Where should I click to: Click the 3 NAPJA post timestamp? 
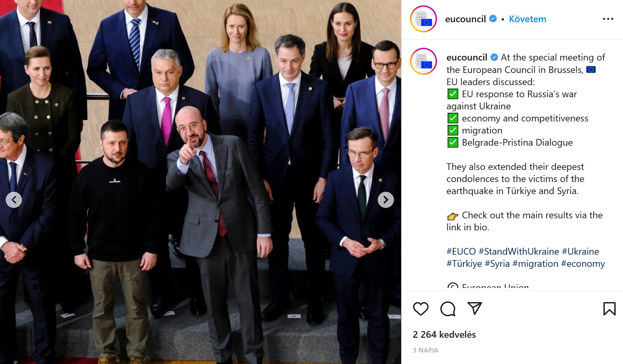tap(426, 350)
